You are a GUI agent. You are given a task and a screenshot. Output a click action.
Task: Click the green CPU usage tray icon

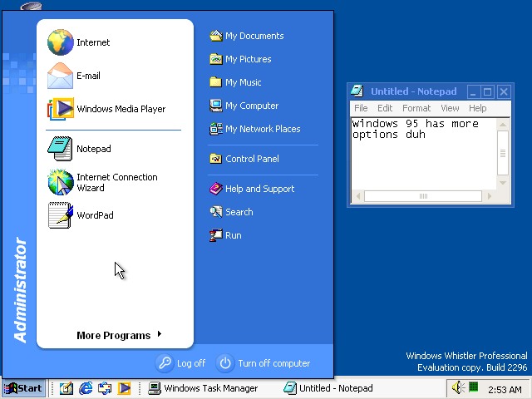tap(474, 387)
